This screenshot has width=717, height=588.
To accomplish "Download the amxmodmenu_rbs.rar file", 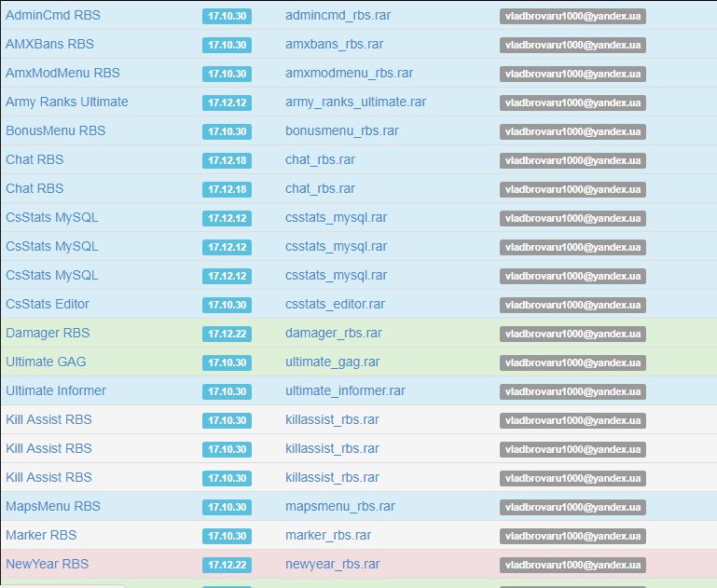I will (x=350, y=73).
